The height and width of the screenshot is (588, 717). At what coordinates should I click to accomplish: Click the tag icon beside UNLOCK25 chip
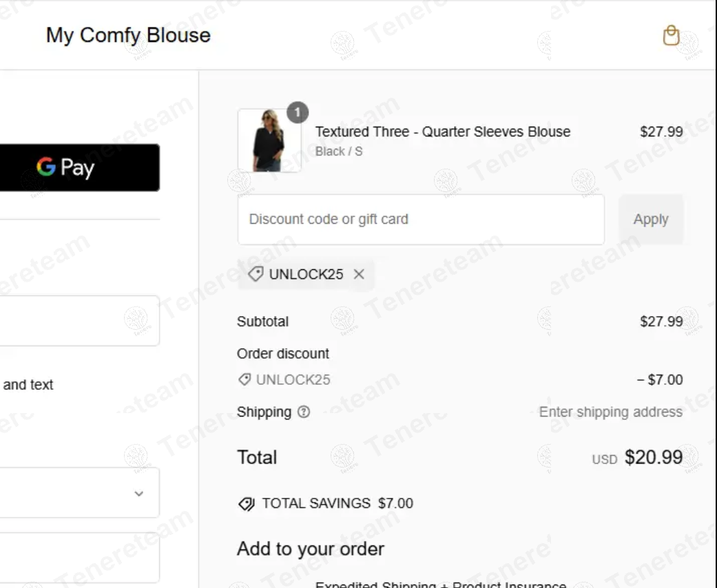click(255, 274)
